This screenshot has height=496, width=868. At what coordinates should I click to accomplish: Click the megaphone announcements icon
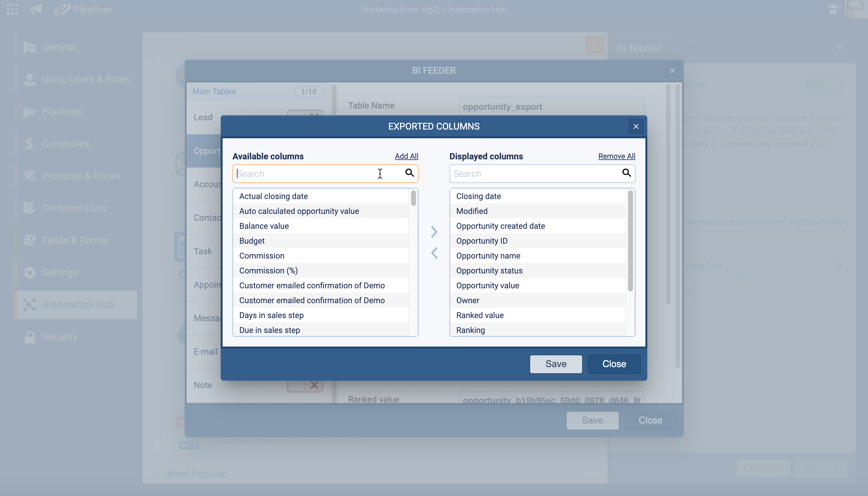pyautogui.click(x=36, y=9)
